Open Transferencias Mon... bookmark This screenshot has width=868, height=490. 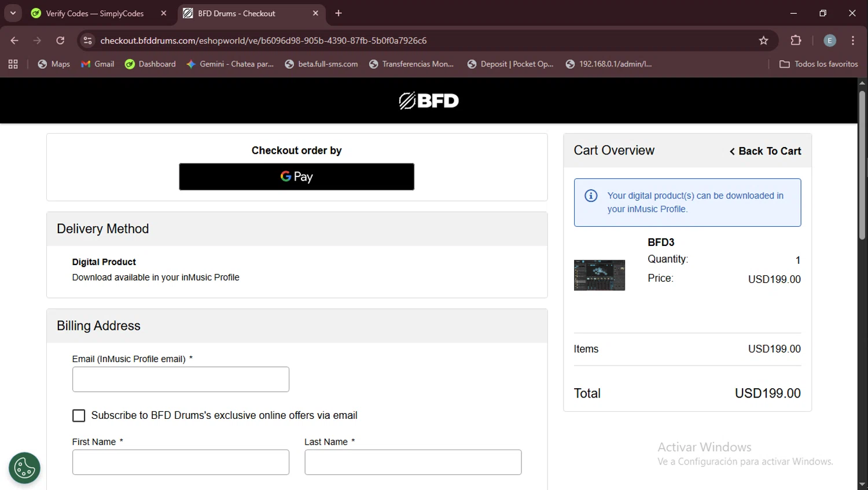pos(411,64)
